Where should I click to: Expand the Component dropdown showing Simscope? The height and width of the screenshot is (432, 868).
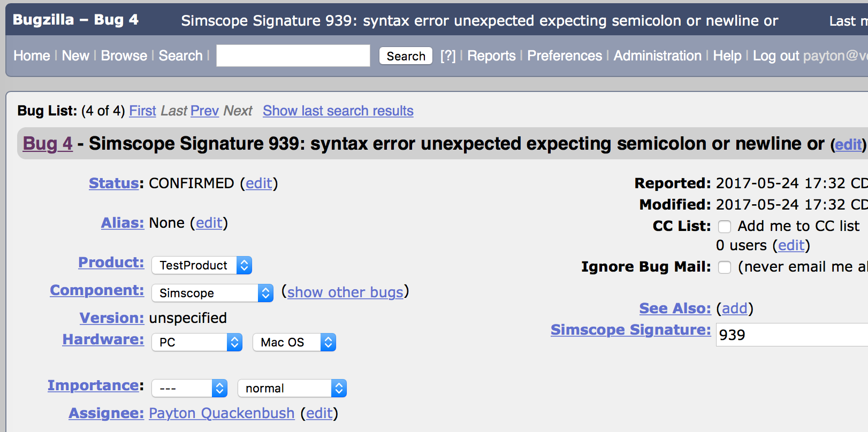(x=212, y=293)
